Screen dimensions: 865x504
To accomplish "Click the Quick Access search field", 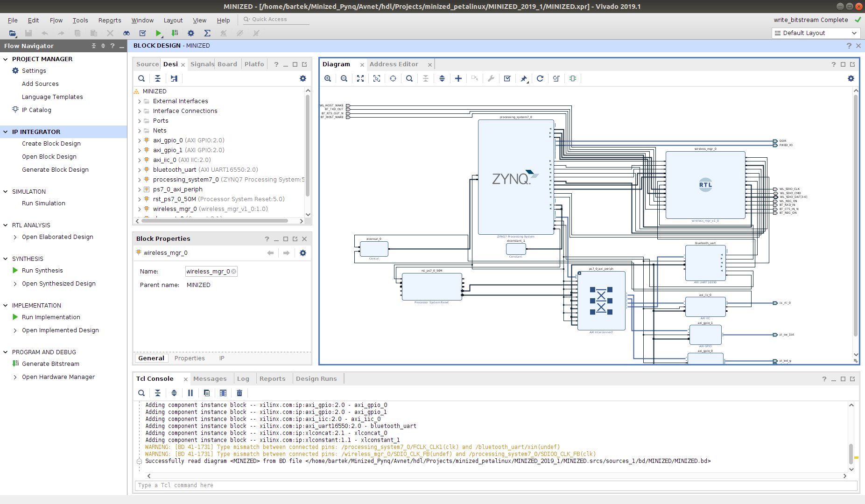I will coord(275,20).
